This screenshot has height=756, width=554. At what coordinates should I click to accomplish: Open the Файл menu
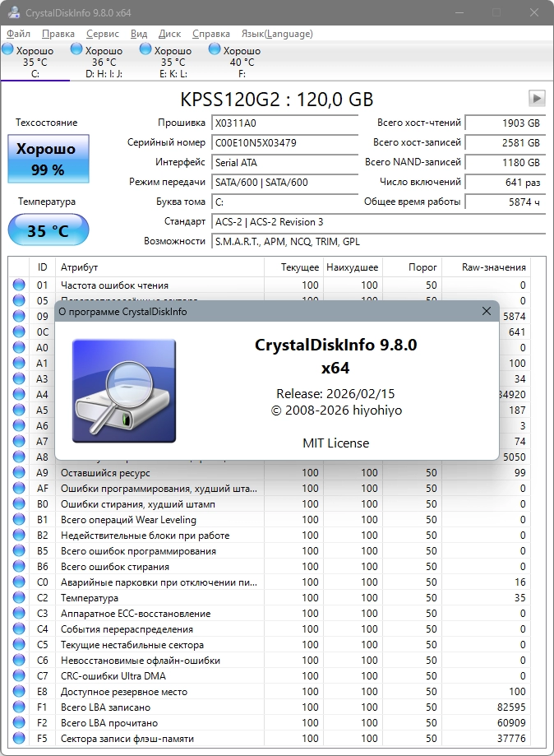point(18,34)
